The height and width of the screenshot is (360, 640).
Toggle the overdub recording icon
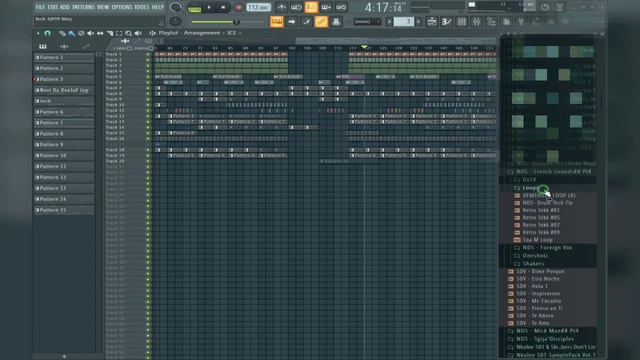[326, 7]
